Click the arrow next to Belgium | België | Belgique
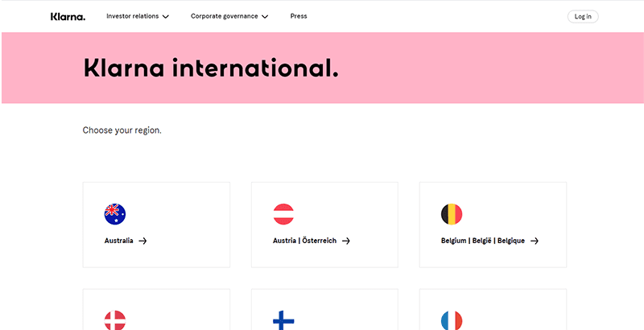This screenshot has height=330, width=644. click(535, 241)
